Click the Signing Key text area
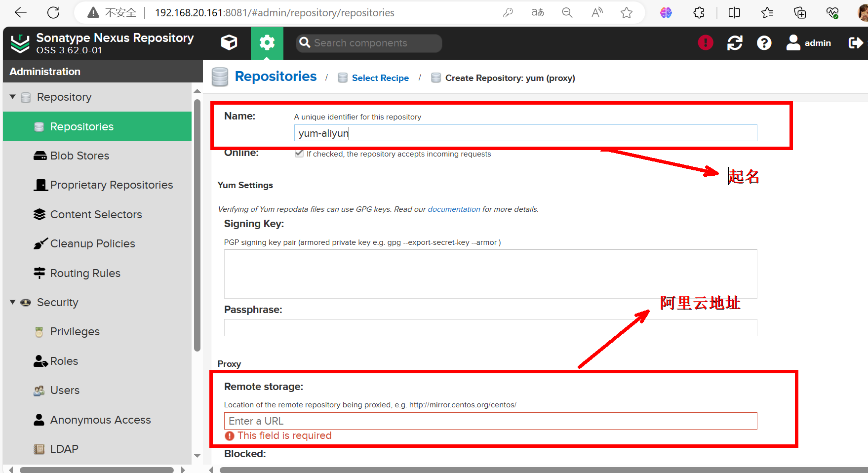This screenshot has width=868, height=473. [x=490, y=274]
